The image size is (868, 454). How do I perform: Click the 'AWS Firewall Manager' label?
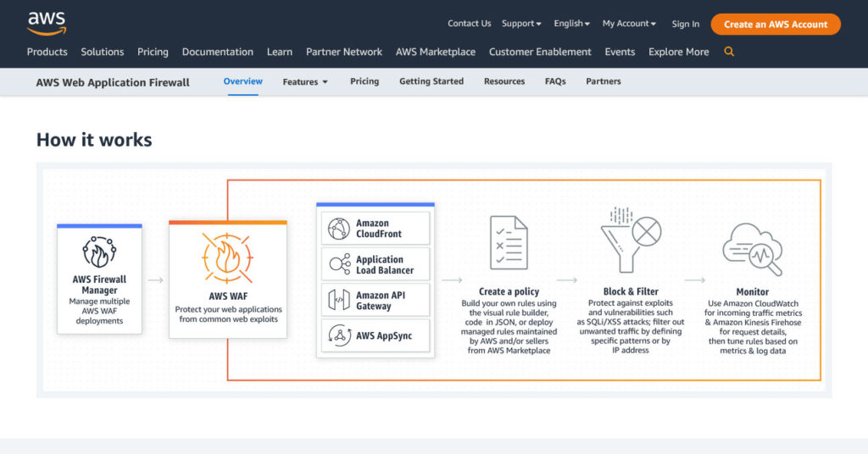pyautogui.click(x=99, y=285)
